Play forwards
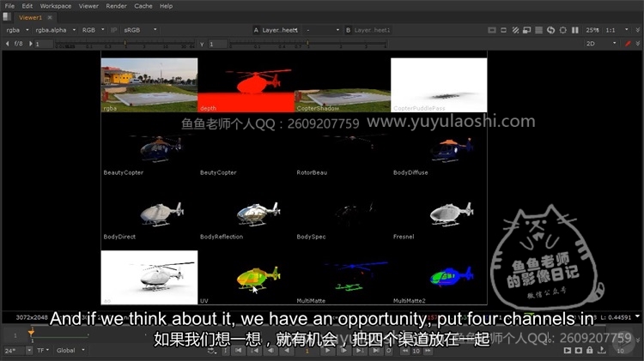 (x=327, y=351)
